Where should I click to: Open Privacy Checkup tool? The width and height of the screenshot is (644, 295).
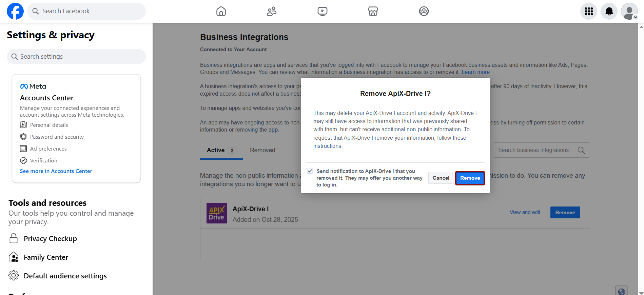tap(50, 239)
